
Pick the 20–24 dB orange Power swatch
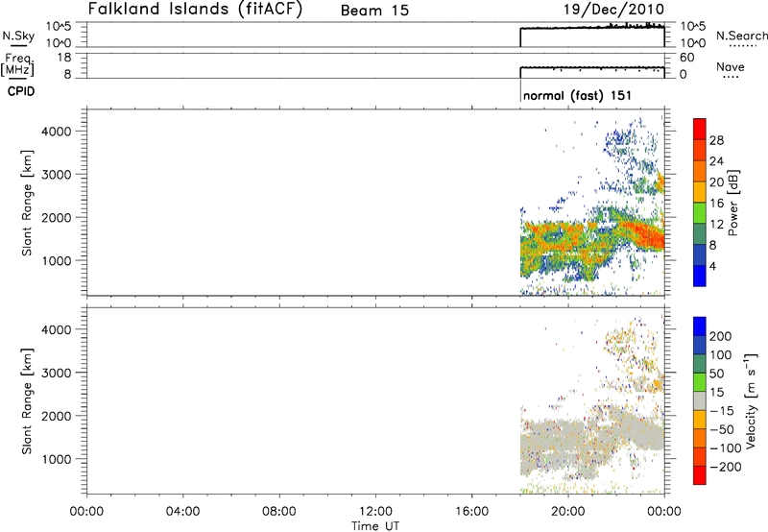coord(700,171)
